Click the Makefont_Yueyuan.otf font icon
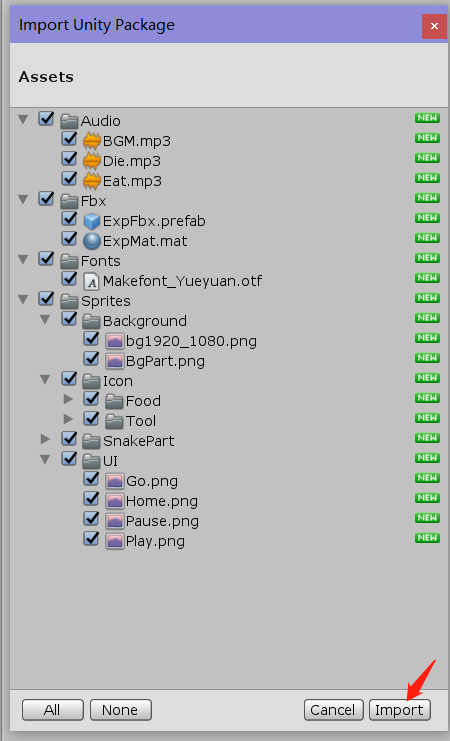 point(91,281)
